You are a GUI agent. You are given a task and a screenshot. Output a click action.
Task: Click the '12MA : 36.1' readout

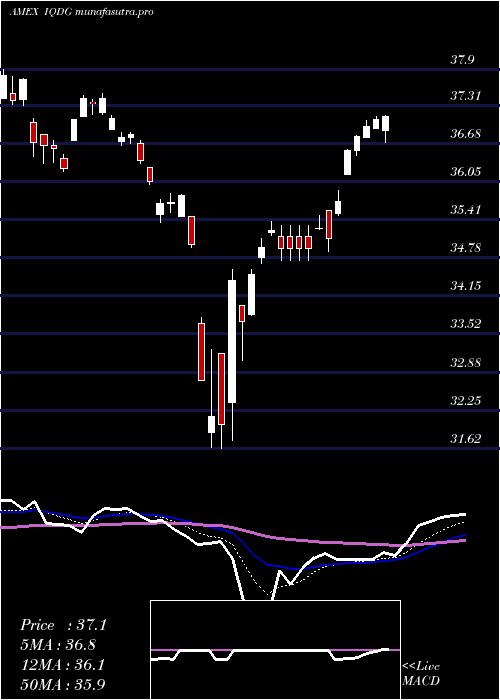click(x=62, y=665)
